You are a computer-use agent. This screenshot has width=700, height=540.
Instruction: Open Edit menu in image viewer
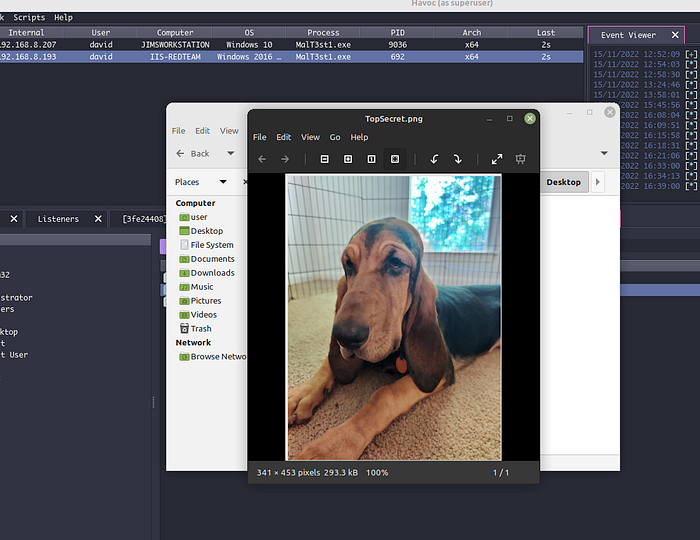(283, 137)
